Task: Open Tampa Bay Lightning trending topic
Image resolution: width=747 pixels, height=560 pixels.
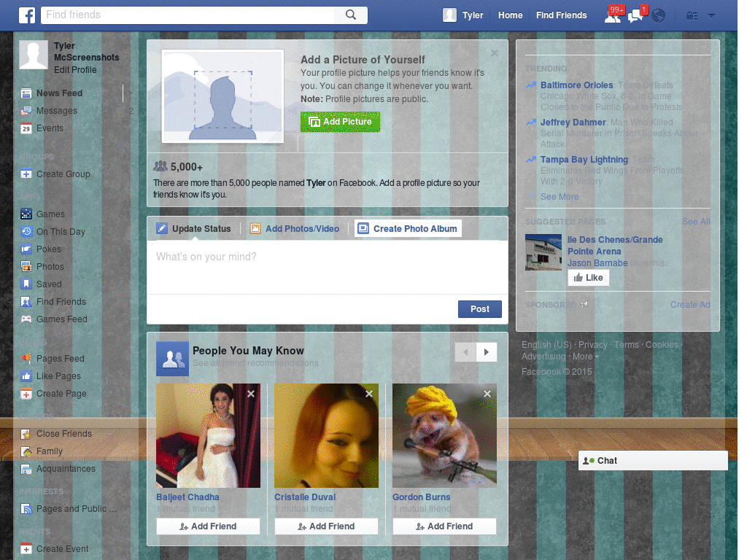Action: point(584,160)
